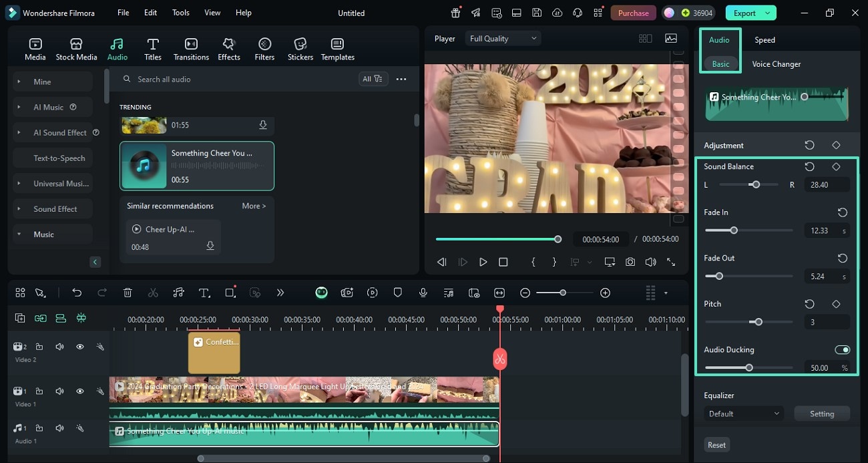Image resolution: width=868 pixels, height=463 pixels.
Task: Open the Effects panel
Action: click(x=229, y=49)
